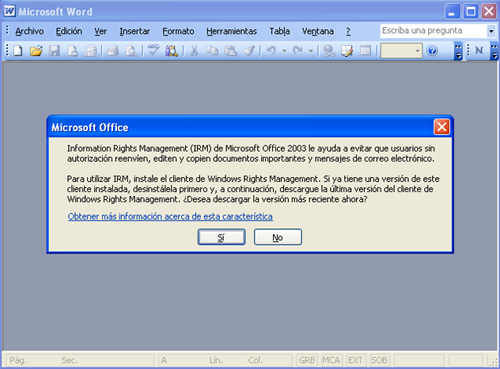
Task: Toggle SOB overtype mode in status bar
Action: pos(379,360)
